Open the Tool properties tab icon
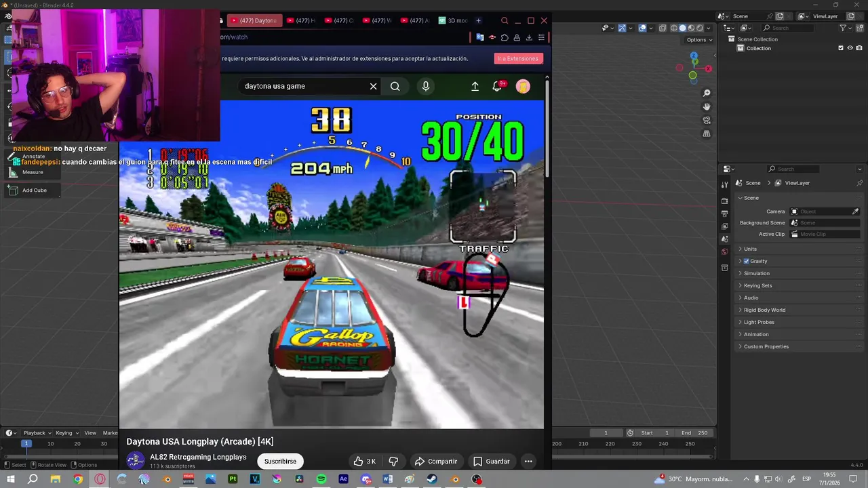The height and width of the screenshot is (488, 868). [x=725, y=184]
